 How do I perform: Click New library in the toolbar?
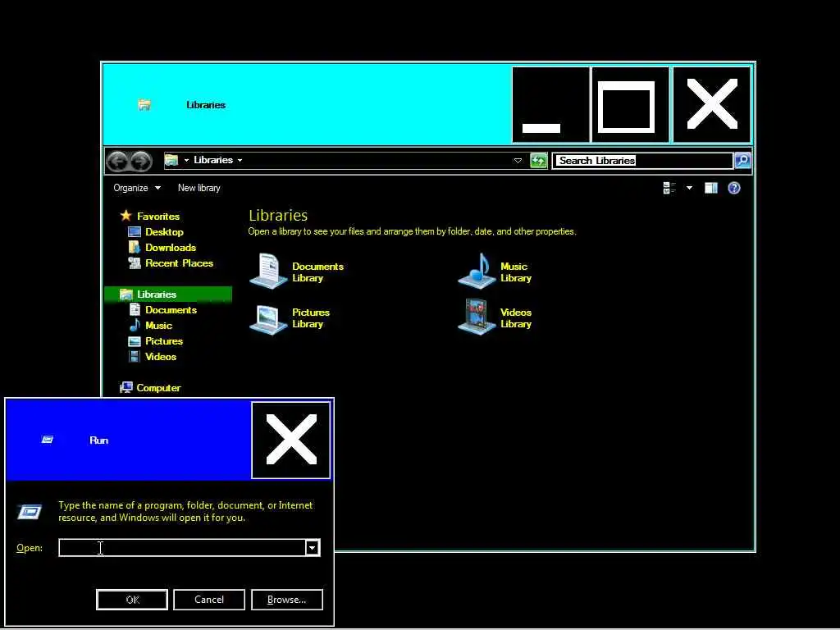pyautogui.click(x=199, y=188)
